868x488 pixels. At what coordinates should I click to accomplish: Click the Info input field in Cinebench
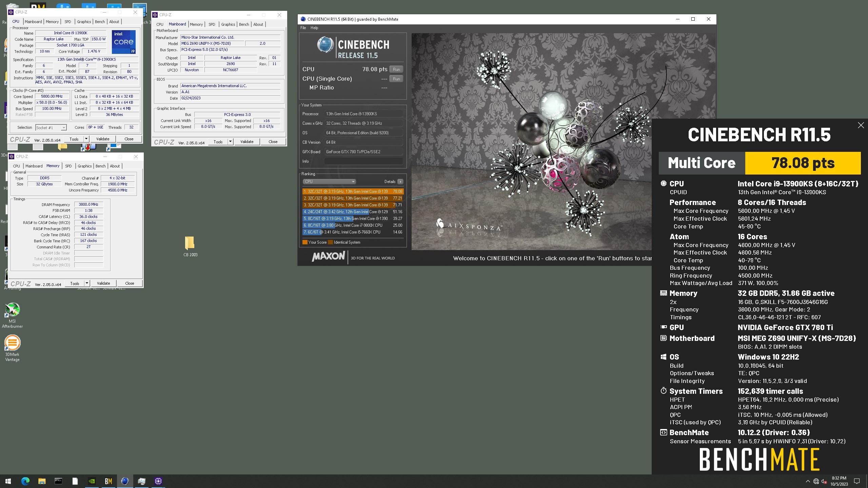(x=363, y=161)
